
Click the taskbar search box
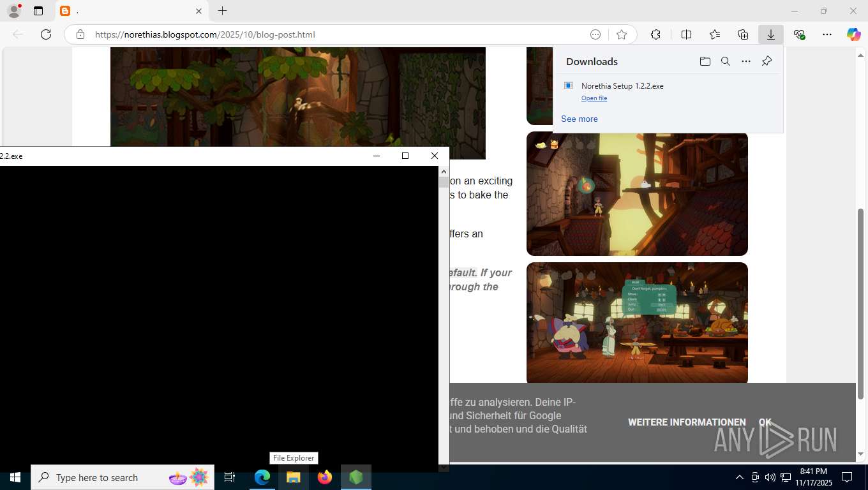[123, 477]
